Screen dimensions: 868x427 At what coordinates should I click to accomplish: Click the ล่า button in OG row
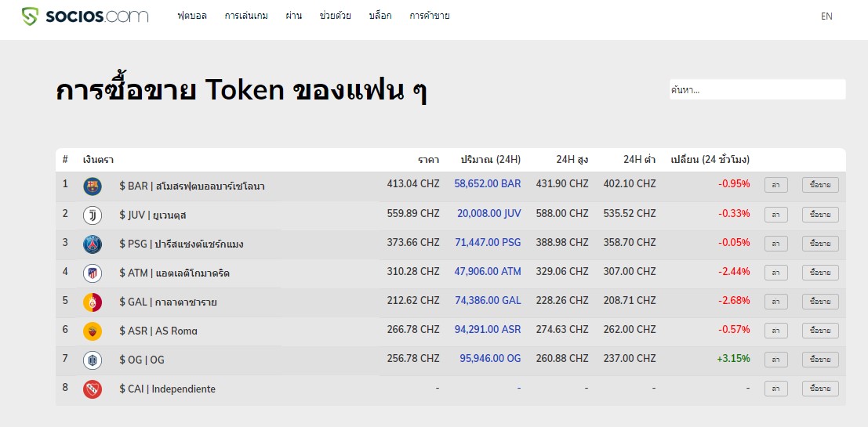776,360
